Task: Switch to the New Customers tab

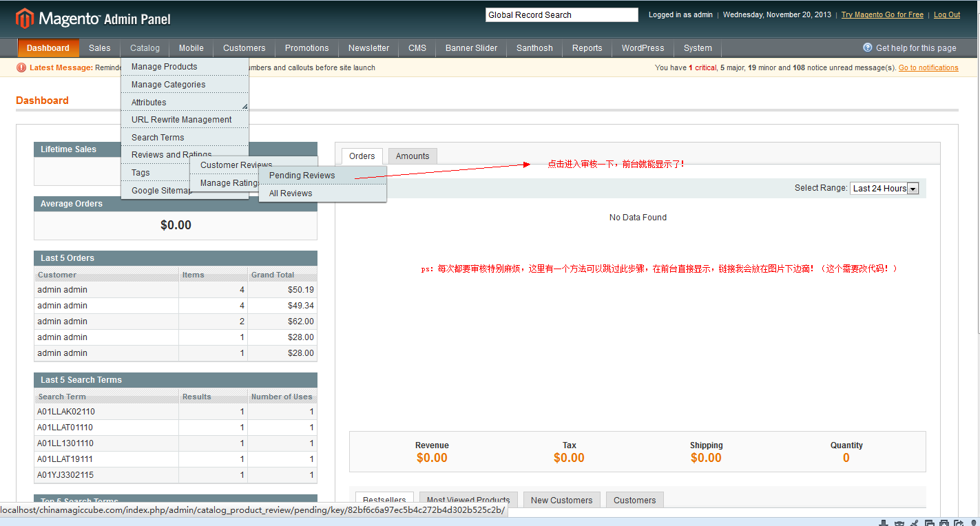Action: (x=562, y=500)
